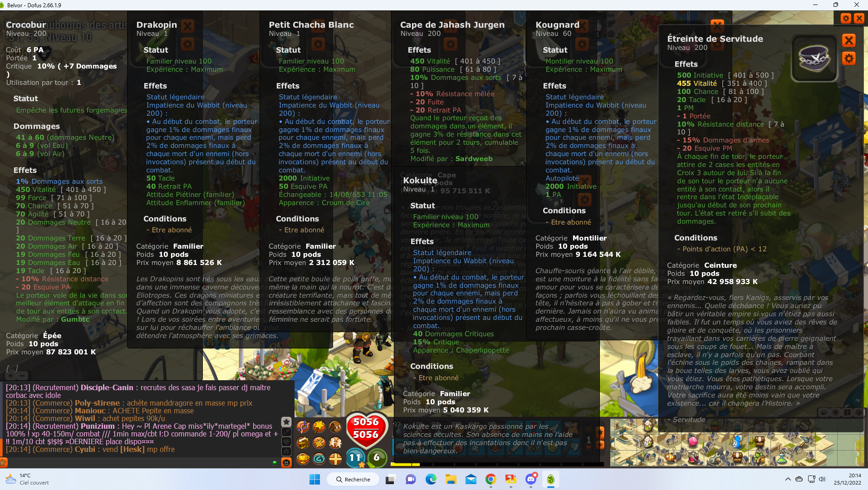Viewport: 868px width, 490px height.
Task: Open File Explorer from taskbar
Action: pyautogui.click(x=451, y=479)
